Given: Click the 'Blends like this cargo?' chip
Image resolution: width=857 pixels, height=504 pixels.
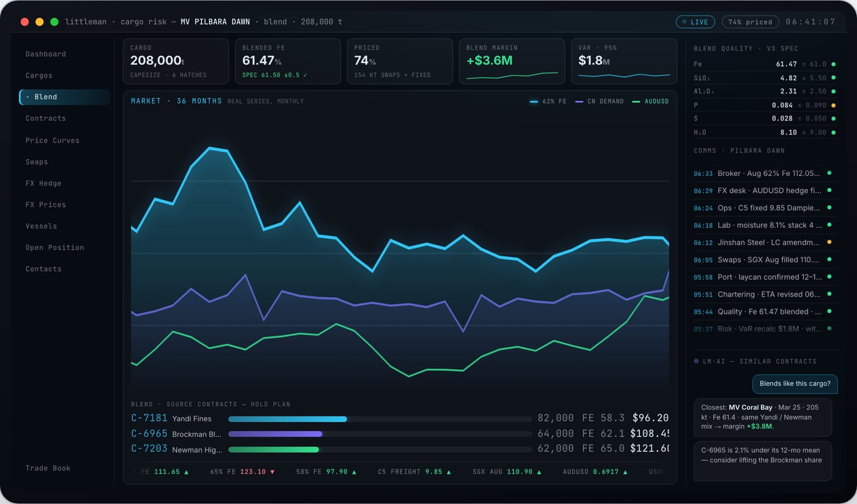Looking at the screenshot, I should tap(795, 384).
